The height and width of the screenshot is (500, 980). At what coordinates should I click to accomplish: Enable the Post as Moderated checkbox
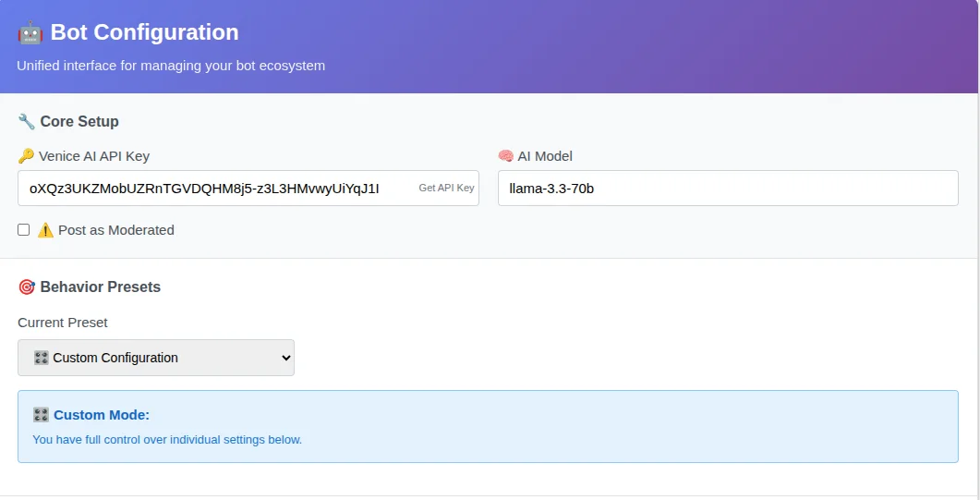[x=24, y=230]
